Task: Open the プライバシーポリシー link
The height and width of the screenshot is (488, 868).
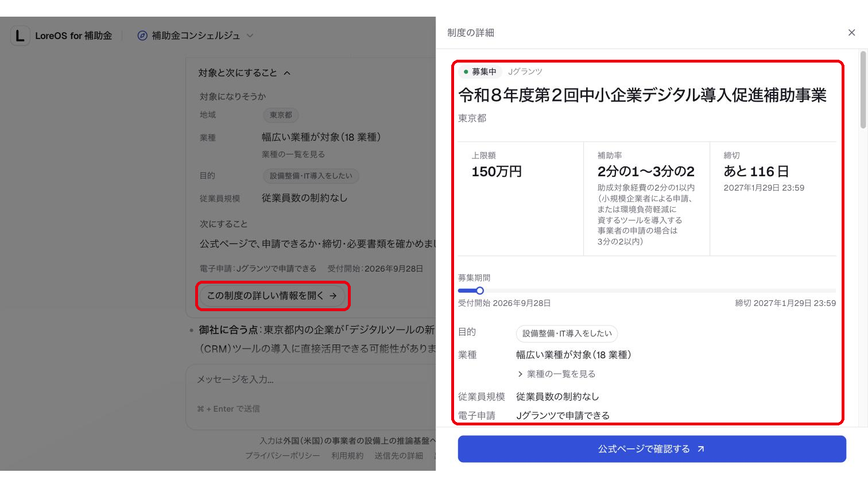Action: tap(282, 455)
